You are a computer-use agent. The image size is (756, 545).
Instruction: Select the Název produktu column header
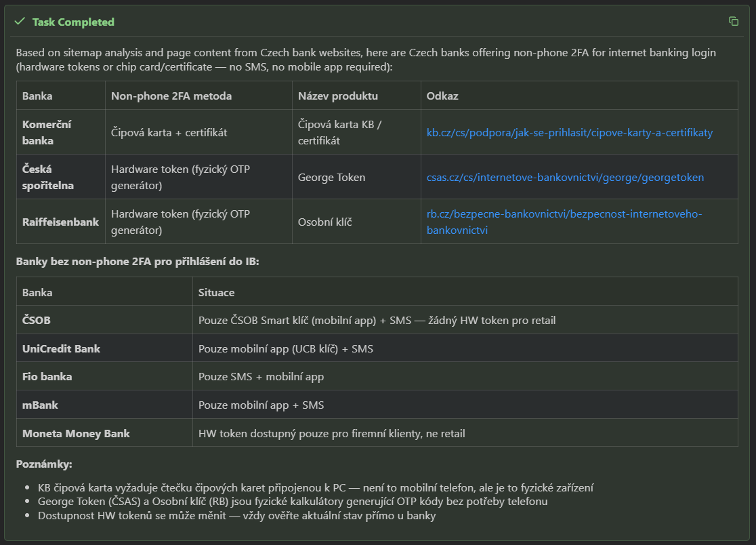click(337, 96)
